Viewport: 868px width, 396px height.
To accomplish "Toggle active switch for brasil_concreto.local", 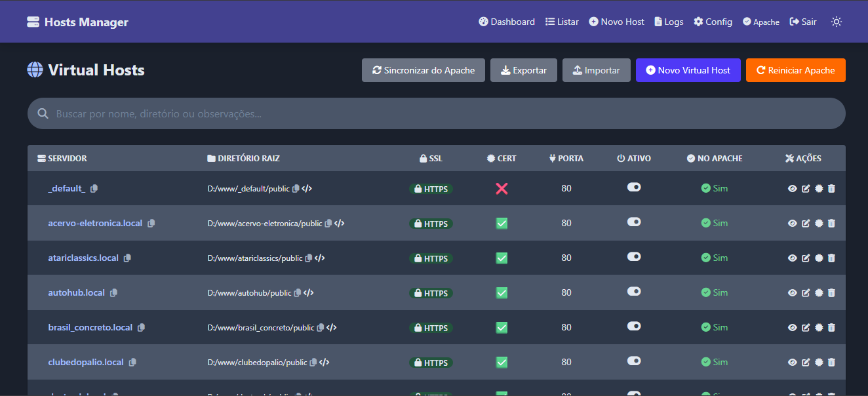I will [634, 326].
